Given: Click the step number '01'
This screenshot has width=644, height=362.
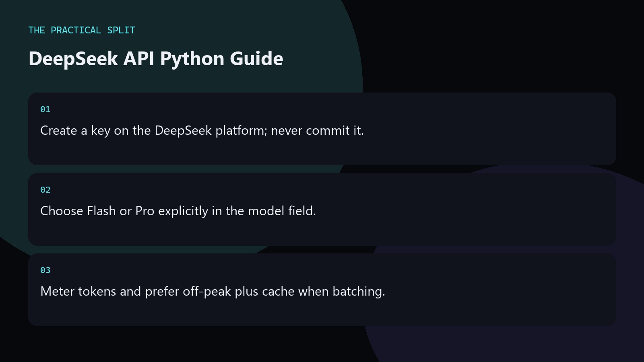Looking at the screenshot, I should (45, 109).
